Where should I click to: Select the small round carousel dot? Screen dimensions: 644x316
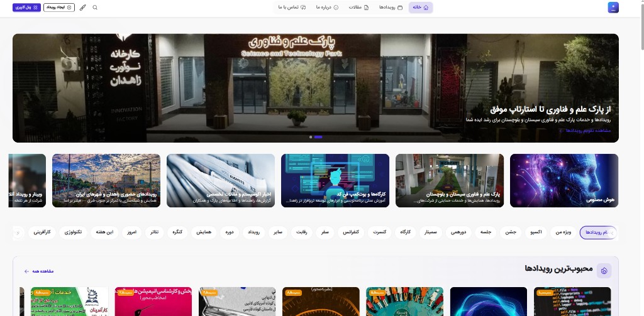[311, 137]
